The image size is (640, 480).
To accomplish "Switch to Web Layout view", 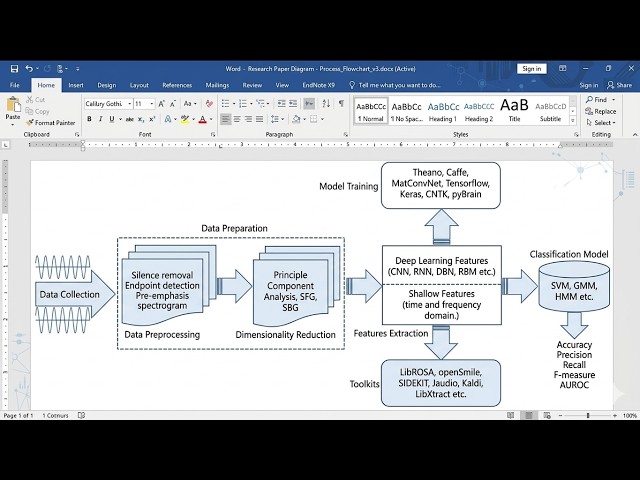I will tap(547, 415).
